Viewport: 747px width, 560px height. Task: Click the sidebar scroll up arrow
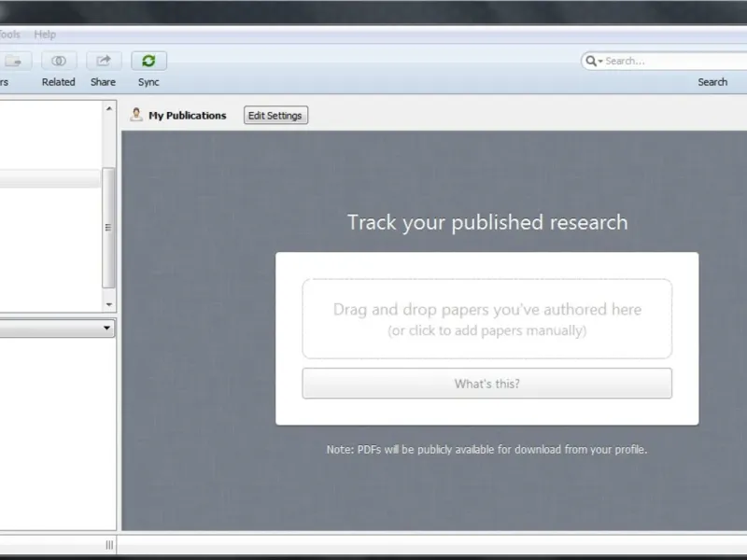click(109, 108)
